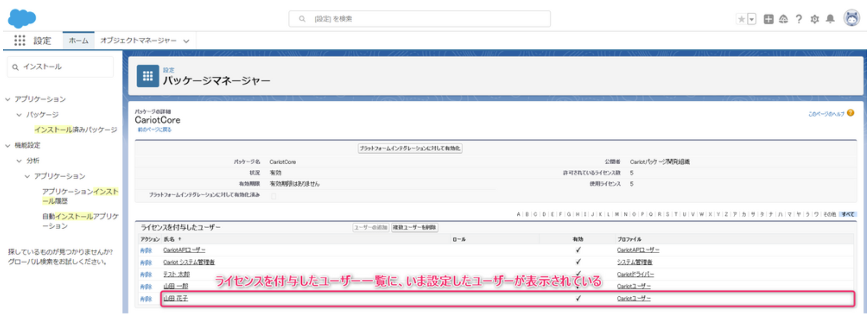Open the notifications bell
This screenshot has height=315, width=868.
coord(830,19)
